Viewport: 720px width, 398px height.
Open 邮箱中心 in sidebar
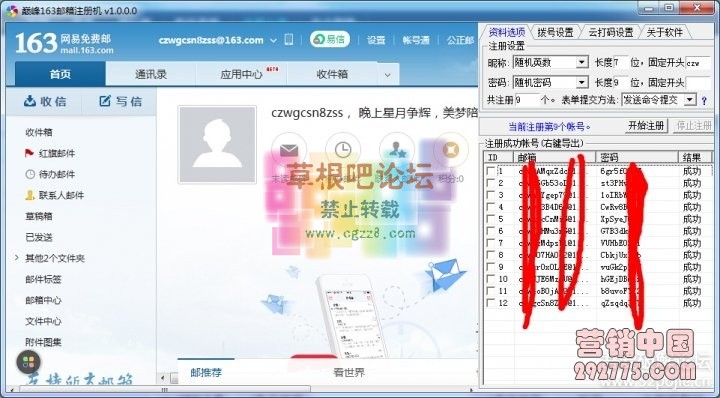43,300
